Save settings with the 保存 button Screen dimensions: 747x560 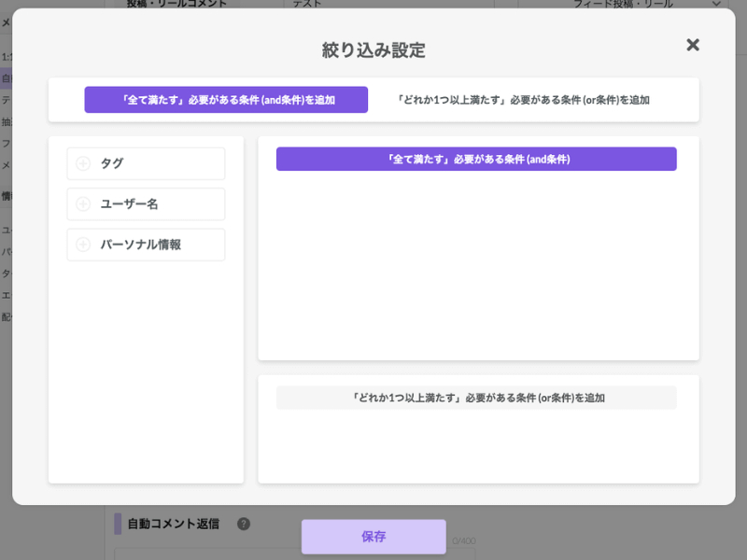[x=373, y=537]
